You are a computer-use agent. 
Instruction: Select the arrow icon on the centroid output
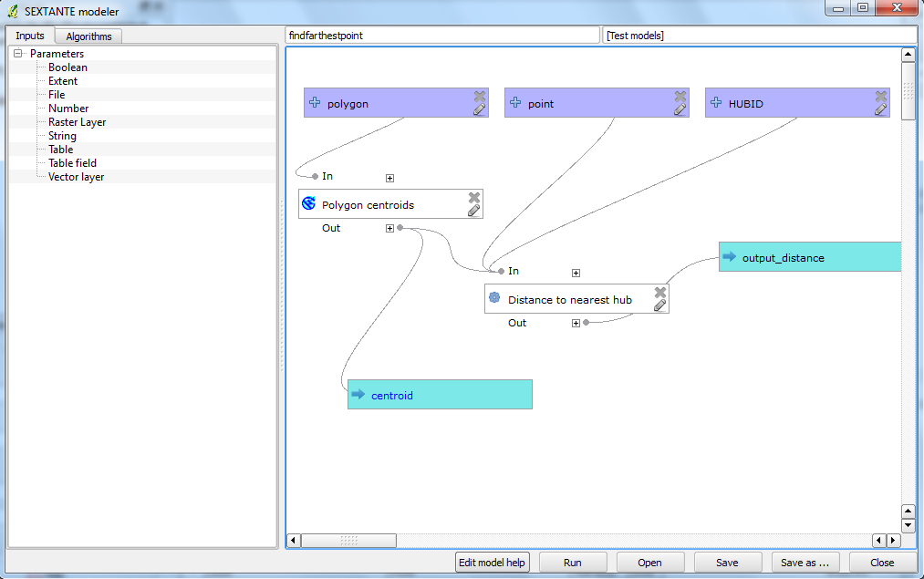click(x=359, y=394)
